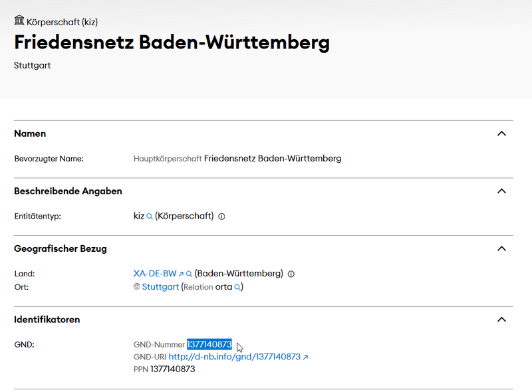Show info icon beside Baden-Württemberg
The width and height of the screenshot is (532, 392).
click(291, 274)
